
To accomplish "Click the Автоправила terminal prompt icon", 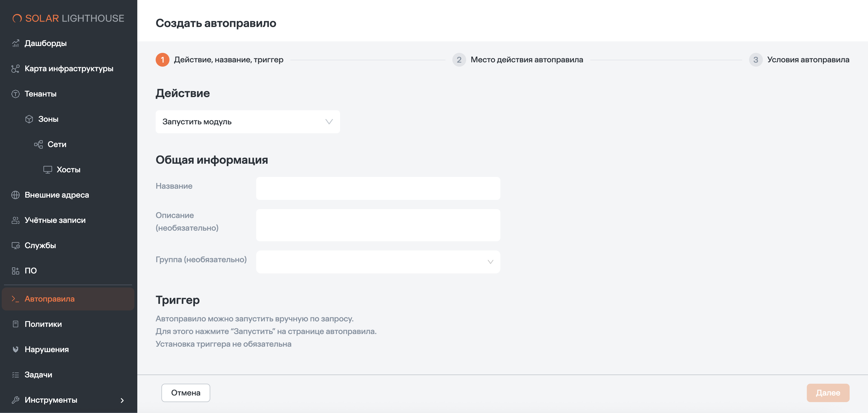I will coord(16,299).
